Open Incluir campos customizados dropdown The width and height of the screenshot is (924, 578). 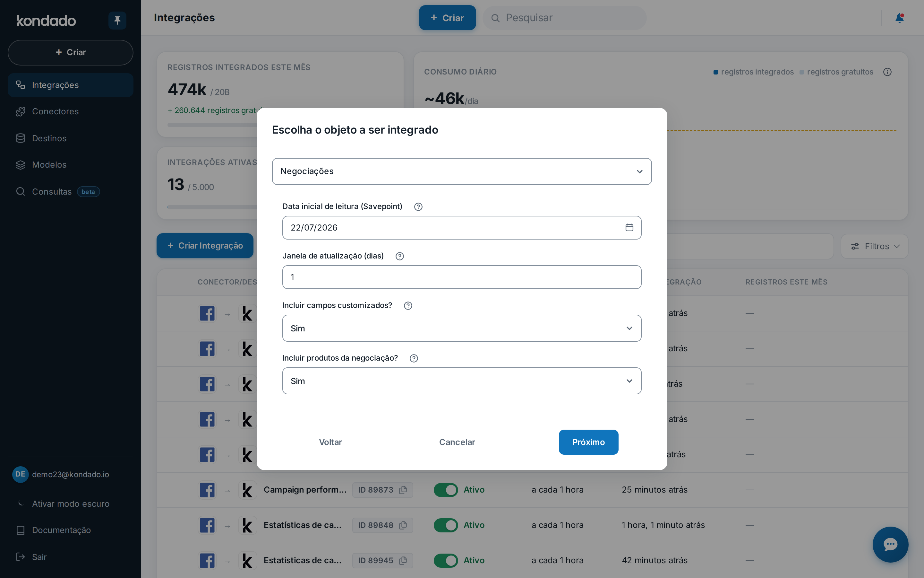pyautogui.click(x=462, y=328)
